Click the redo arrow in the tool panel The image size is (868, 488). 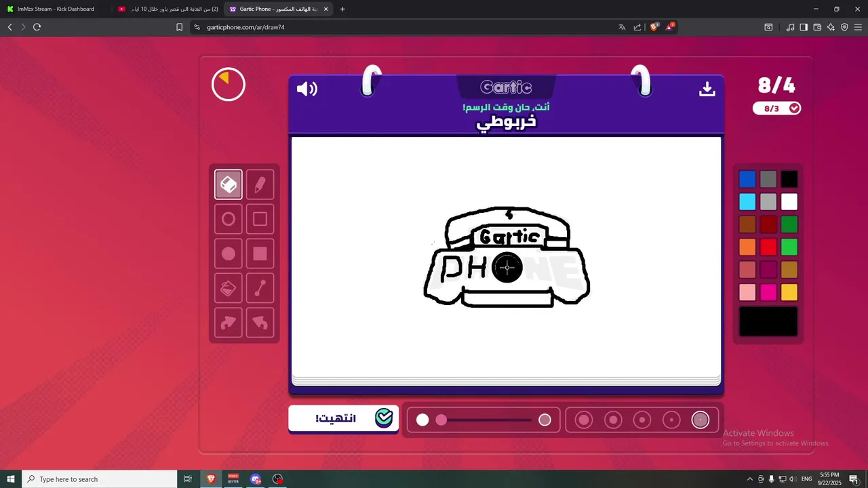[x=229, y=323]
